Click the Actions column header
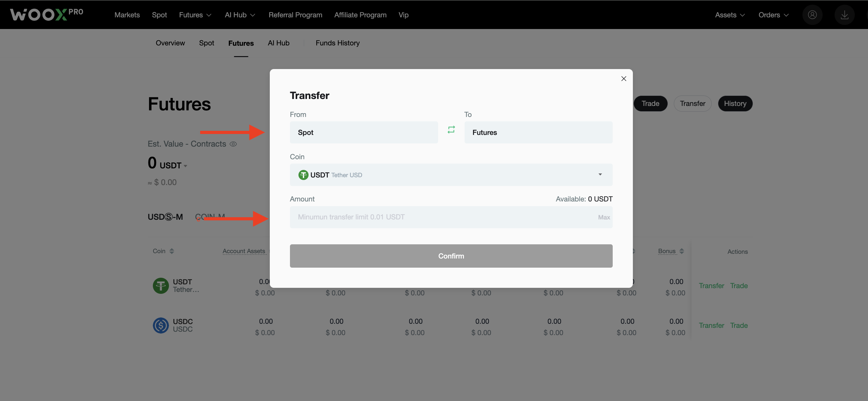The image size is (868, 401). (x=737, y=251)
